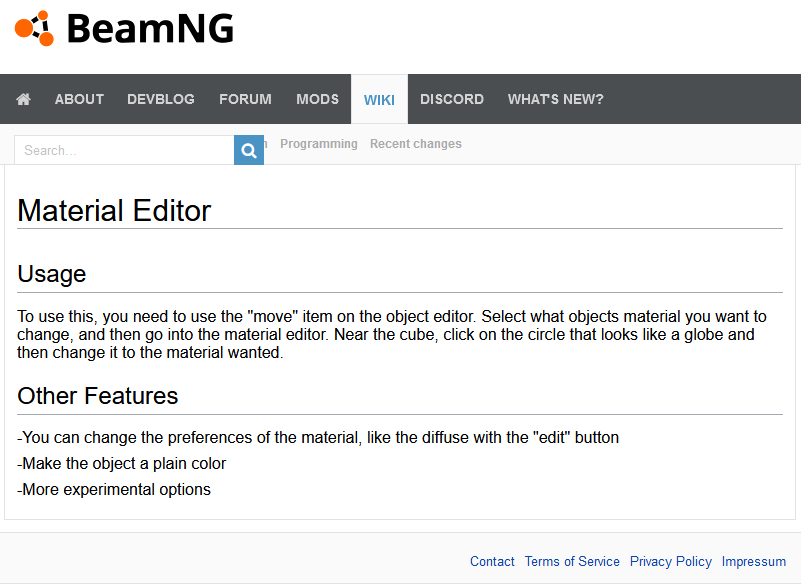Click the line about the "edit" button

tap(318, 437)
